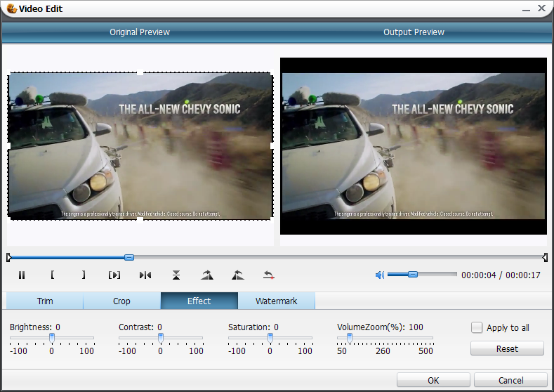Click the Cancel button
The width and height of the screenshot is (554, 392).
[x=510, y=380]
